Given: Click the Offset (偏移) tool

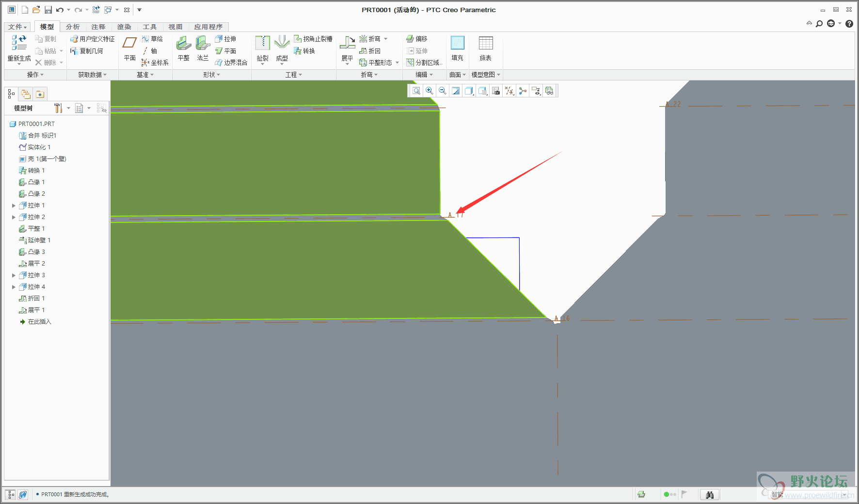Looking at the screenshot, I should tap(417, 39).
